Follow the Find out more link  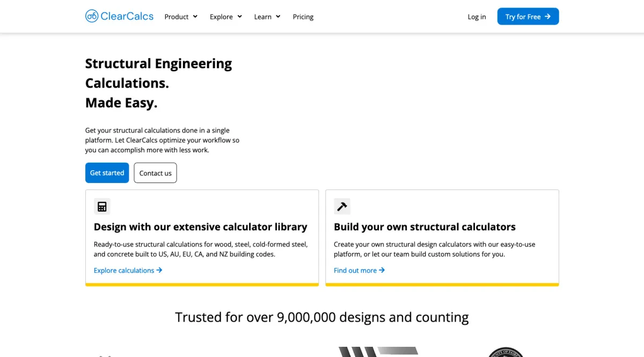pos(355,270)
